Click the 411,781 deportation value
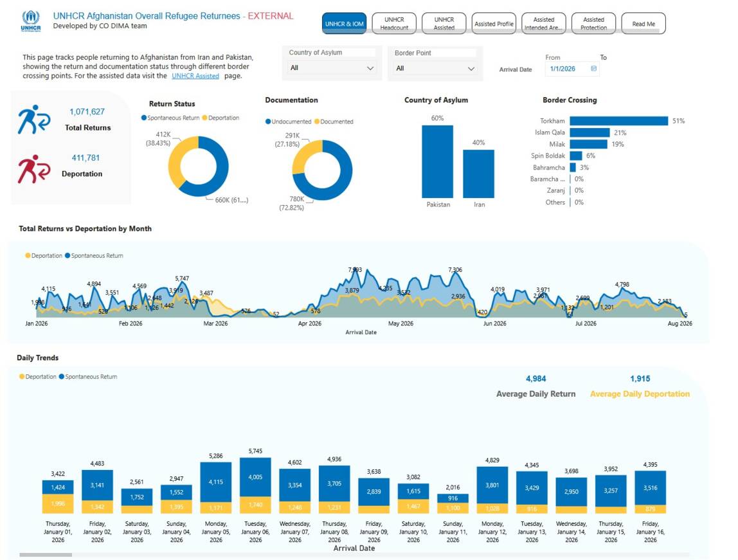The image size is (738, 560). [85, 158]
